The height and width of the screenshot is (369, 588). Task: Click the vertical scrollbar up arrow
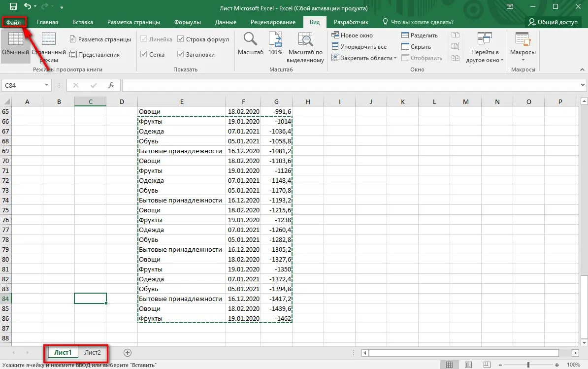click(584, 101)
